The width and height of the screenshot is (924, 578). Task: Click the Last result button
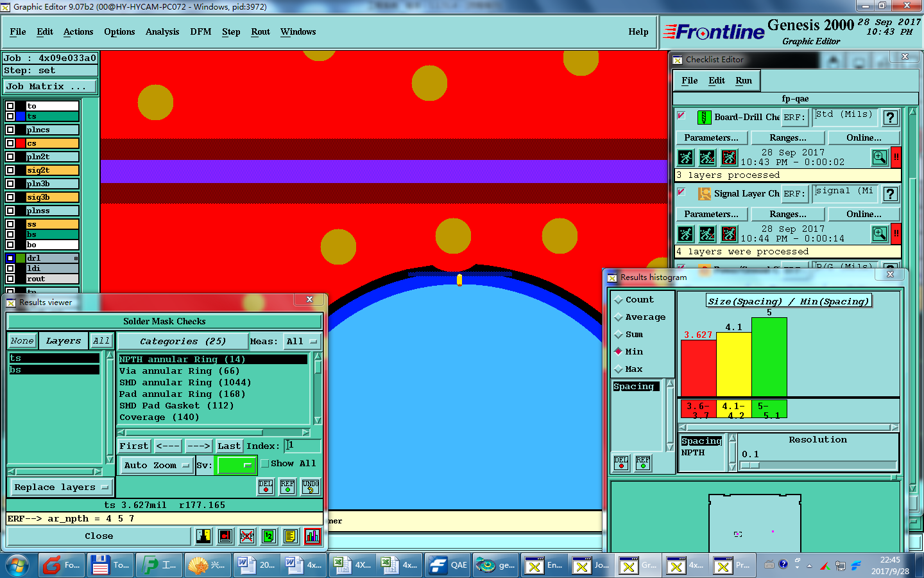pyautogui.click(x=229, y=446)
